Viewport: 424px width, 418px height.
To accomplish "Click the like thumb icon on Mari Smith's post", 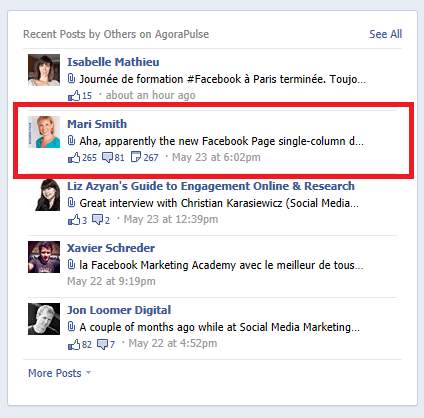I will pos(74,157).
